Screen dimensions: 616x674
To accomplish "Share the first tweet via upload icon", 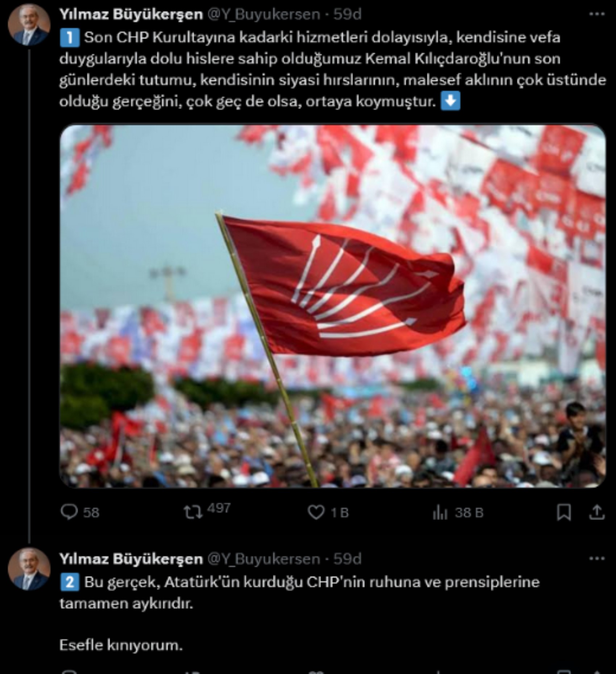I will pyautogui.click(x=597, y=512).
